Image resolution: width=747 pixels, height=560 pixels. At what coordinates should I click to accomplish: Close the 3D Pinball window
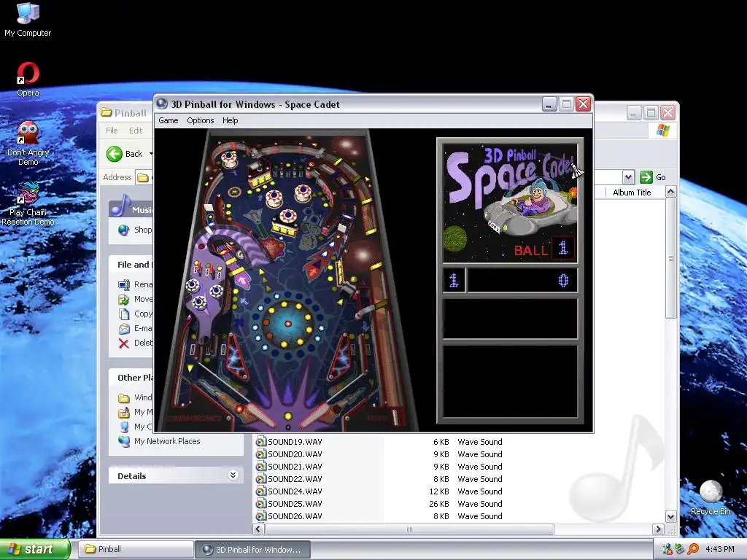pos(583,104)
